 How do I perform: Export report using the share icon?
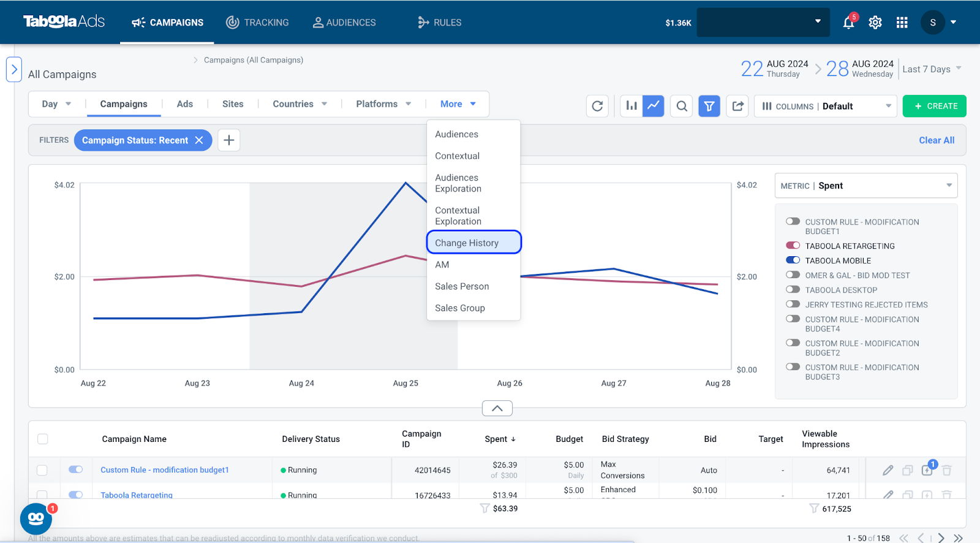click(737, 106)
